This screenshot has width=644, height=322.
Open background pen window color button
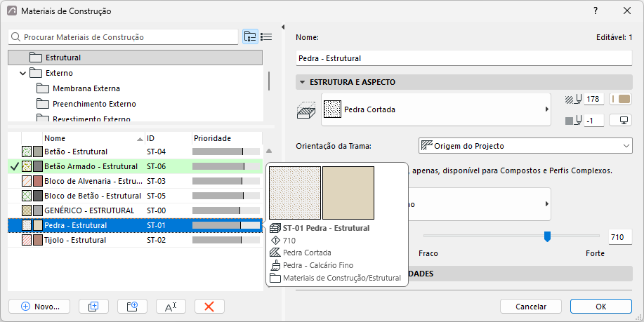pyautogui.click(x=620, y=121)
